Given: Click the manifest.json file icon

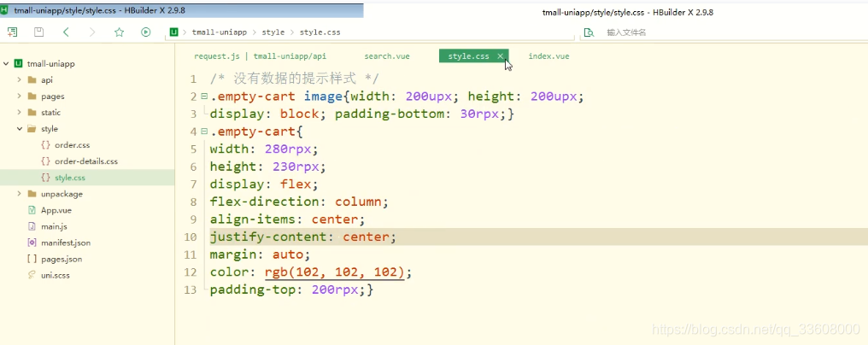Looking at the screenshot, I should coord(32,243).
